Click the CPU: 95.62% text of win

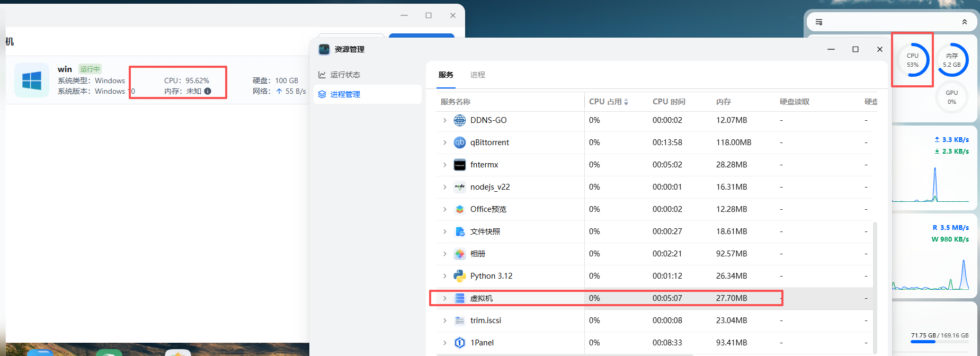point(186,81)
